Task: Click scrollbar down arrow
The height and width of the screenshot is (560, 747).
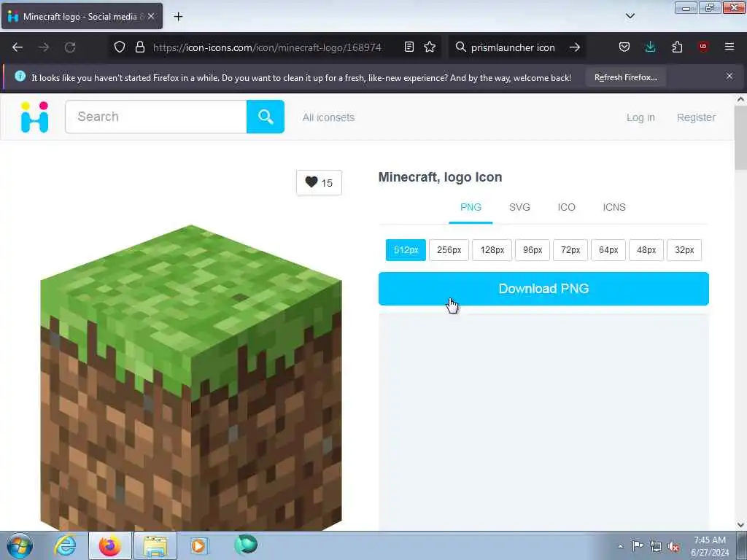Action: [740, 525]
